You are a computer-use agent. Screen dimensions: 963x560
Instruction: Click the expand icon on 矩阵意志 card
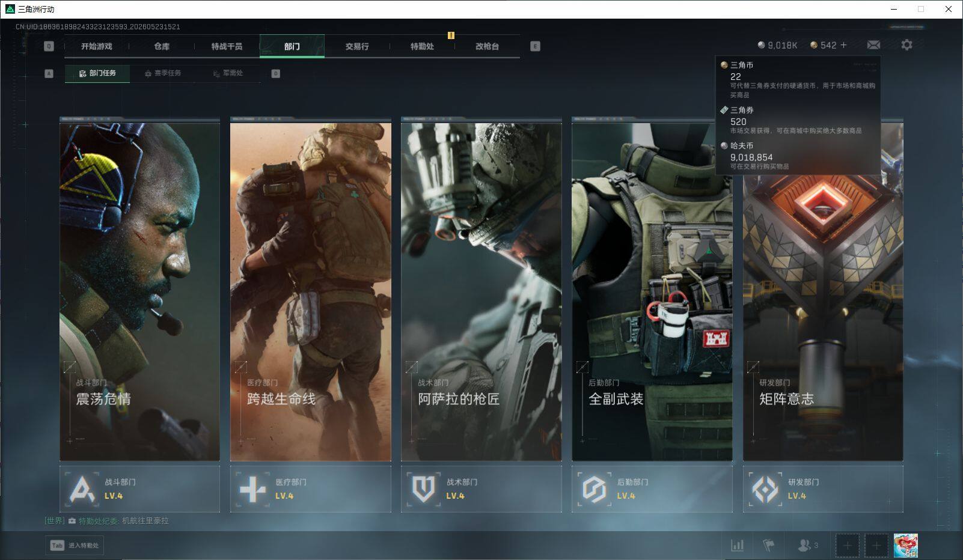tap(753, 367)
